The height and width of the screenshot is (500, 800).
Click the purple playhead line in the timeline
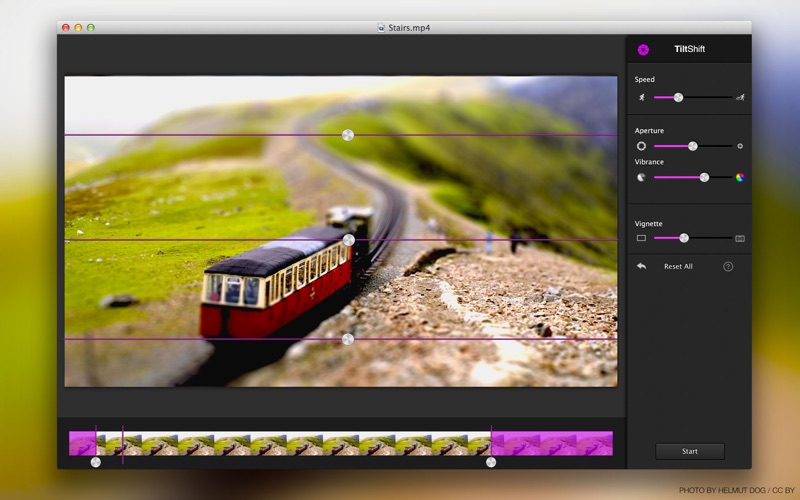123,444
